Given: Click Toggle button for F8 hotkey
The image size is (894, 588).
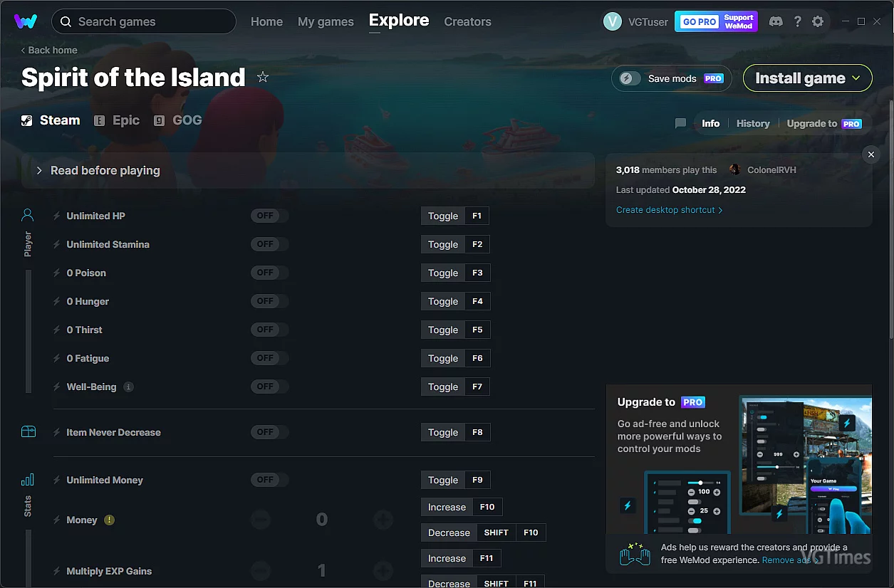Looking at the screenshot, I should 443,432.
